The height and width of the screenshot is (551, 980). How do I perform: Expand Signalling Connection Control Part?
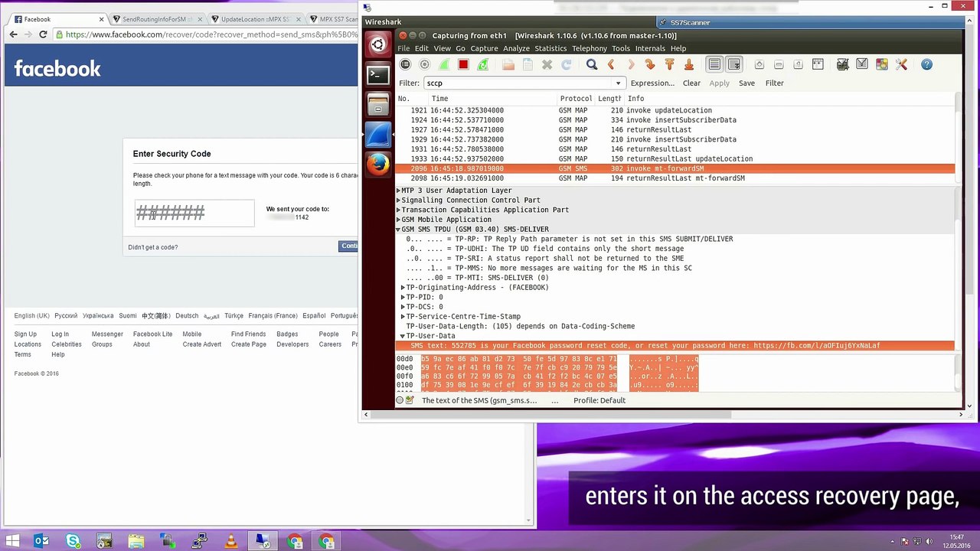pos(398,201)
